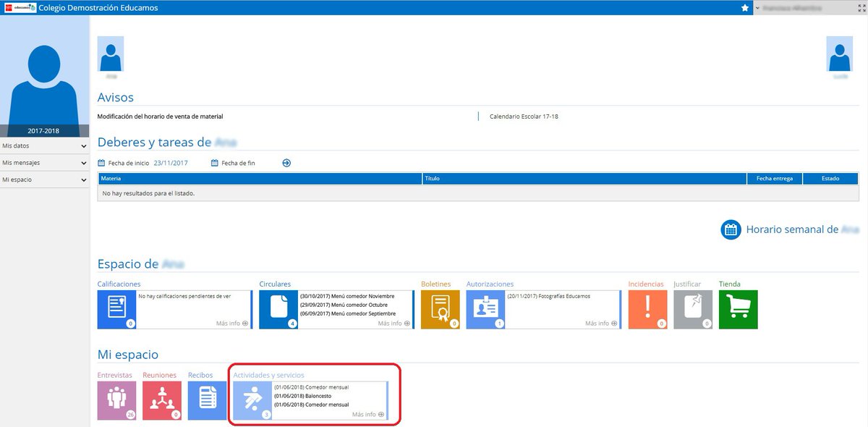This screenshot has height=427, width=868.
Task: Click the Justificar heading link
Action: point(687,284)
